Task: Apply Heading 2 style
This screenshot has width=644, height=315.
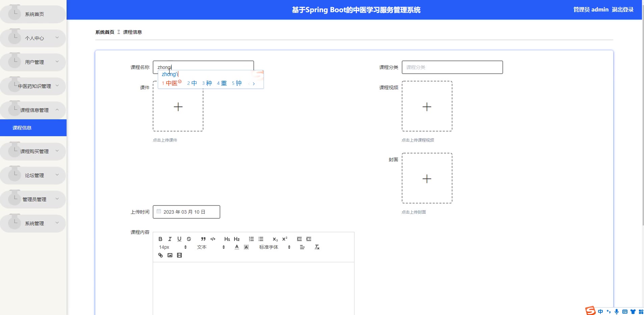Action: tap(237, 239)
